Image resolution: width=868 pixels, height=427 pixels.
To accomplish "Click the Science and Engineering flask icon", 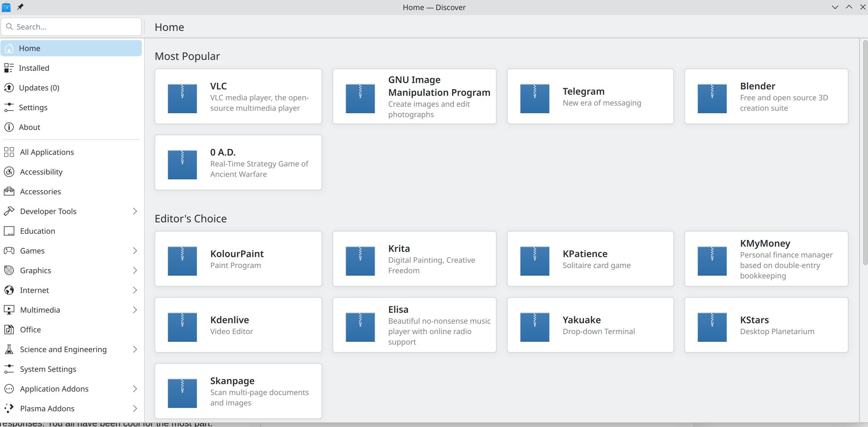I will (9, 349).
